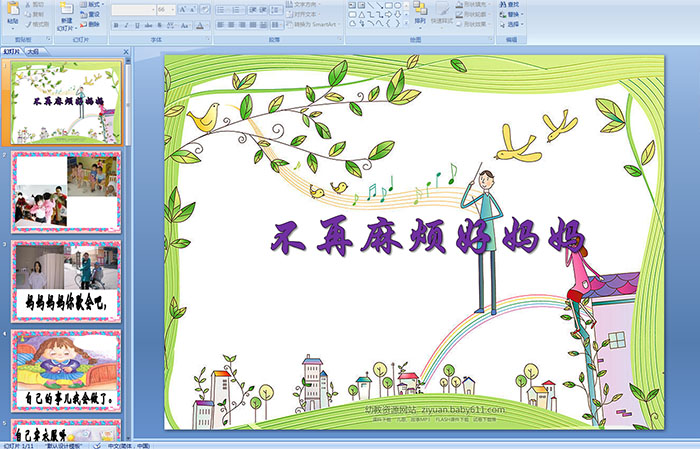Click the Increase Font Size icon
700x449 pixels.
[x=183, y=9]
